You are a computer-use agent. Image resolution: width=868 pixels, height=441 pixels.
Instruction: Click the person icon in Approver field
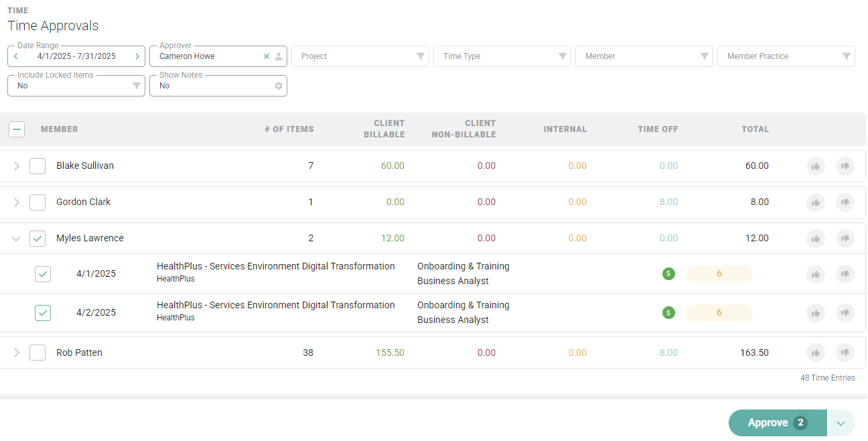[x=279, y=56]
